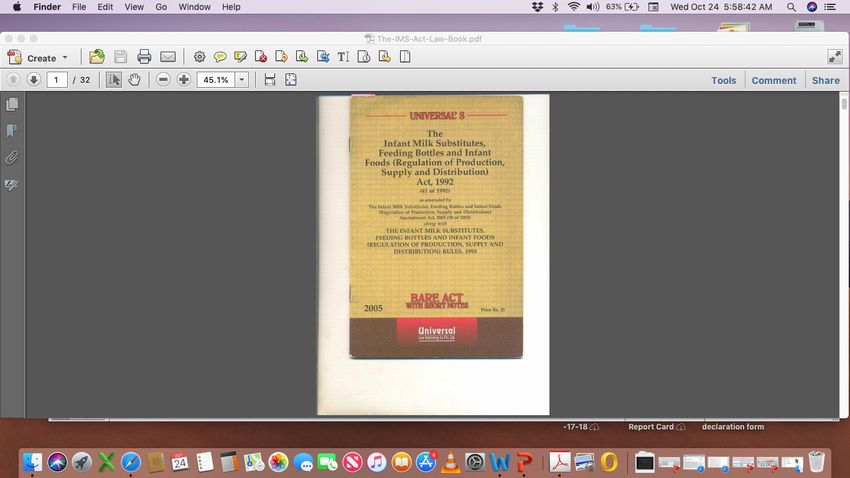
Task: Click the page icon with orange arrow
Action: point(384,57)
